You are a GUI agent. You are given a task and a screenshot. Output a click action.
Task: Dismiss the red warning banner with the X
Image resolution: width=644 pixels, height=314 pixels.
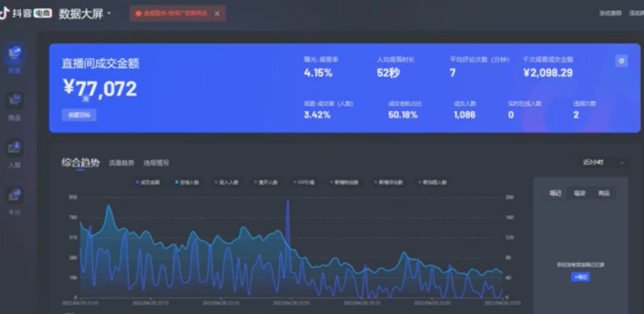click(217, 14)
